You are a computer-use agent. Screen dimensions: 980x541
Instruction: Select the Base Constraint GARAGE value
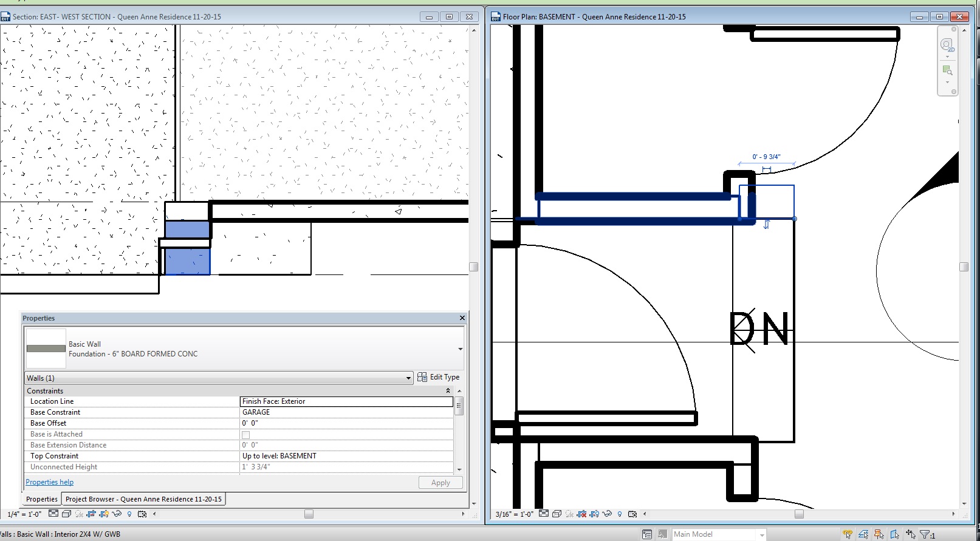[x=347, y=412]
